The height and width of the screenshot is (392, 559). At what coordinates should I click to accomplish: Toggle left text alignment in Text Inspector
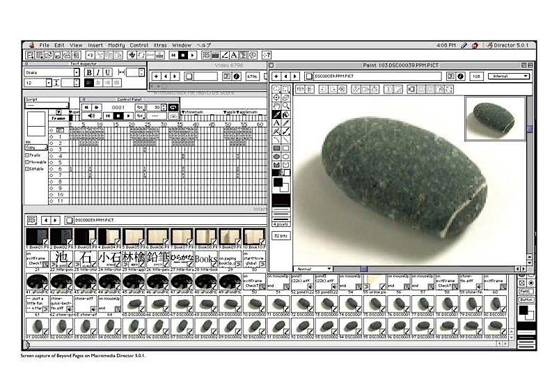[89, 83]
